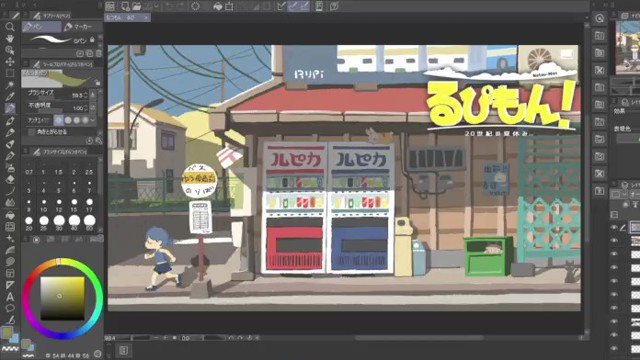Screen dimensions: 640x360
Task: Switch to the ペン sub tool tab
Action: (x=42, y=27)
